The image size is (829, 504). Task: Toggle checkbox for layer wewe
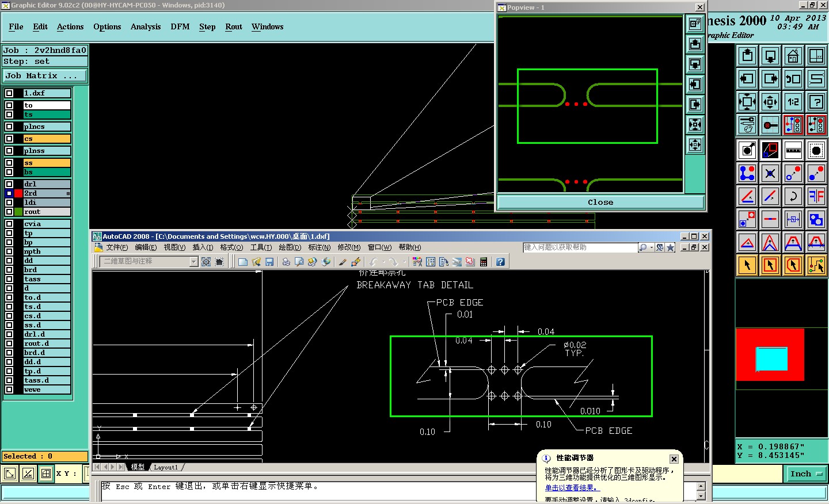point(9,390)
